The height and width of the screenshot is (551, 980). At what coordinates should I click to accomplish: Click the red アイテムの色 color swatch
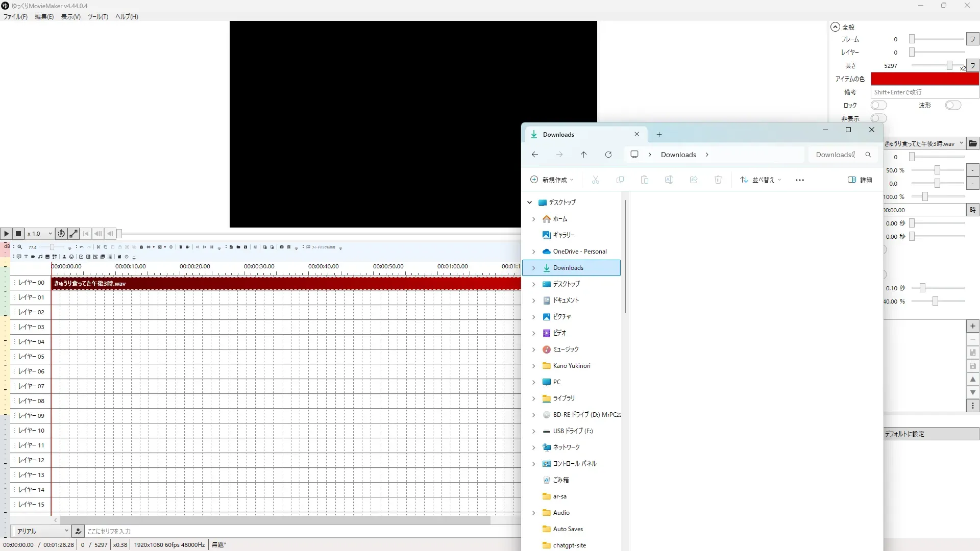point(924,79)
